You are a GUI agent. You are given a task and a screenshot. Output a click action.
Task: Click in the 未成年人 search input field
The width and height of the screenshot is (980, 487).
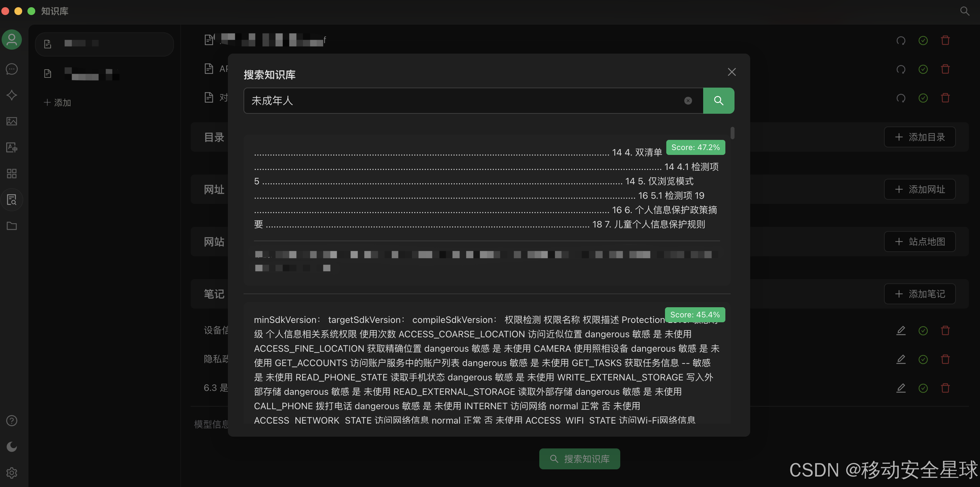(456, 101)
